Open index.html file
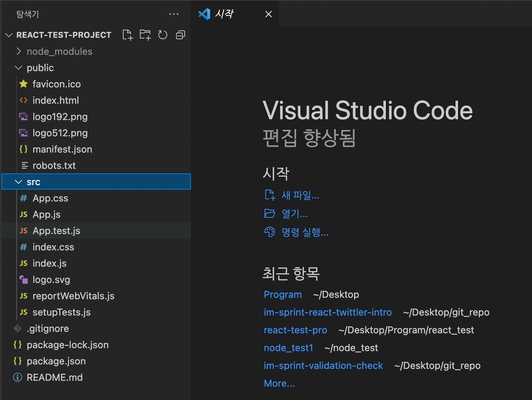This screenshot has height=400, width=532. 55,100
